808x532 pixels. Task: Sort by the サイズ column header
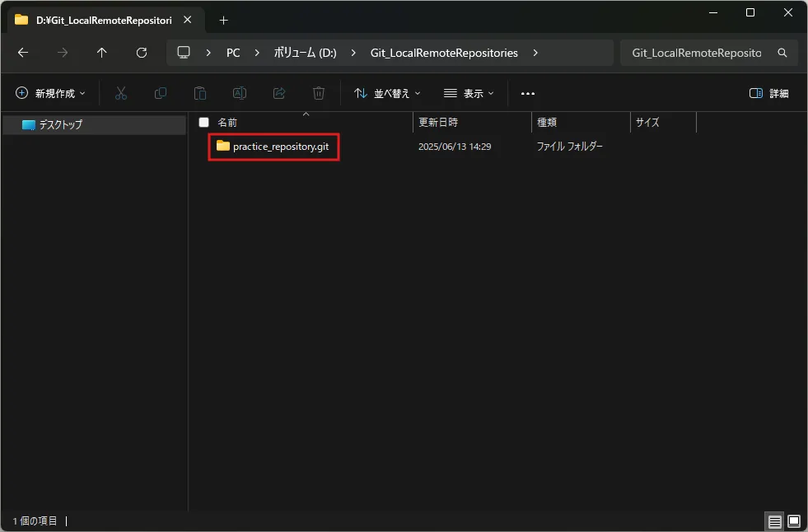click(663, 123)
